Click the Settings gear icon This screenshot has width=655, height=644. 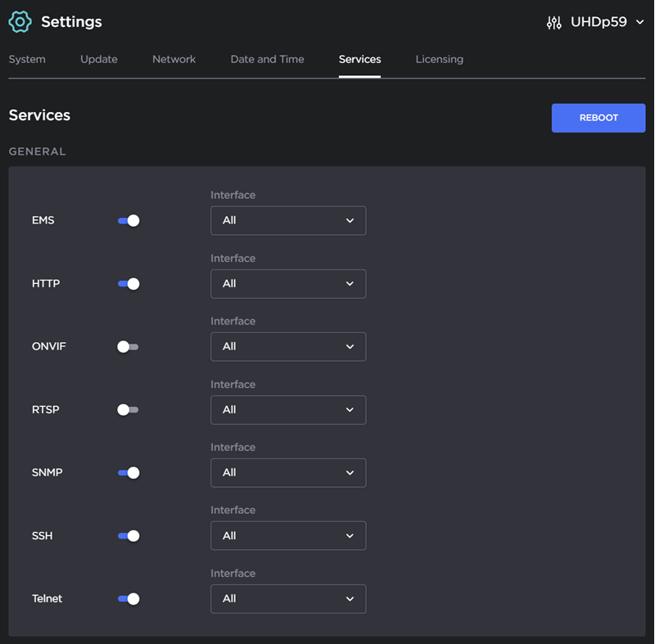pos(20,21)
